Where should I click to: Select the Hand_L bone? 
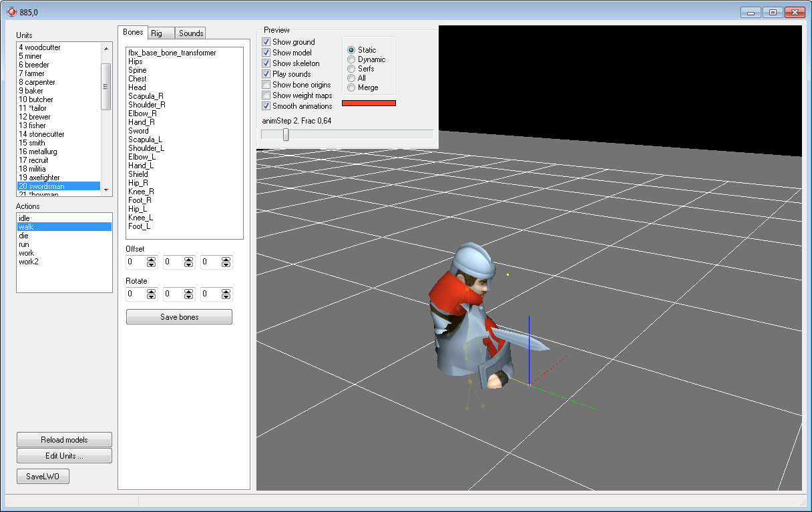click(x=184, y=166)
